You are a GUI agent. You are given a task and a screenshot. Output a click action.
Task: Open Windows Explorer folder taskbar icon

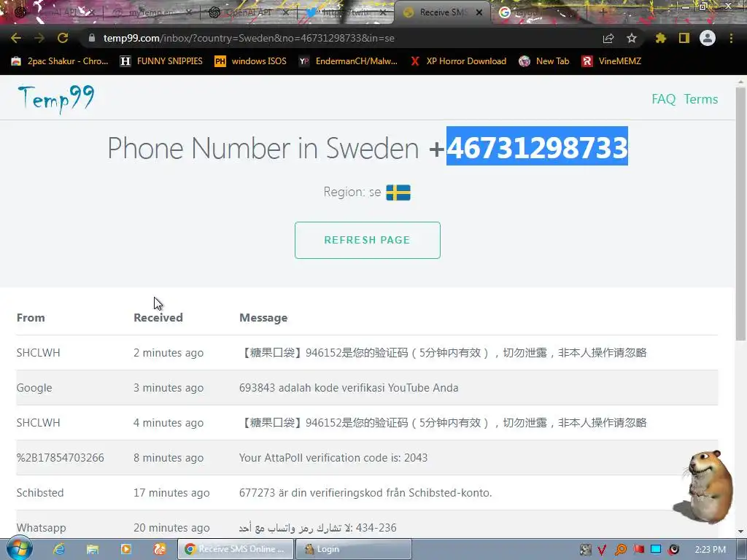[93, 549]
